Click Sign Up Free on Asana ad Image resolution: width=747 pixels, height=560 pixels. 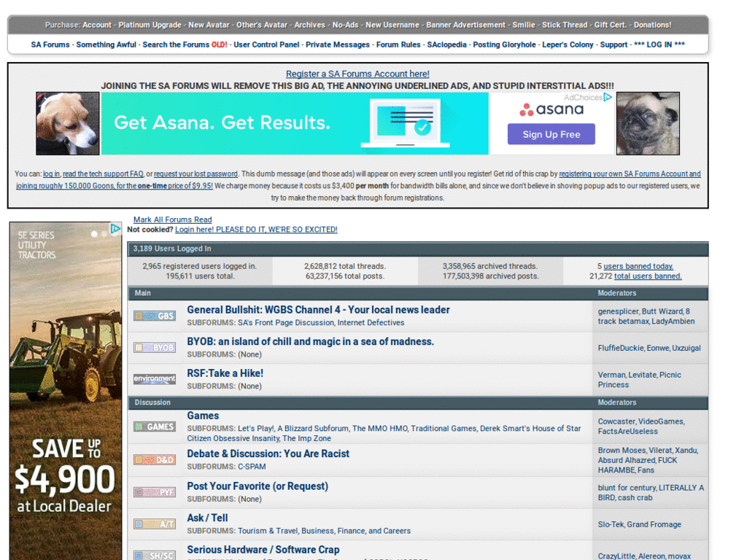click(551, 134)
